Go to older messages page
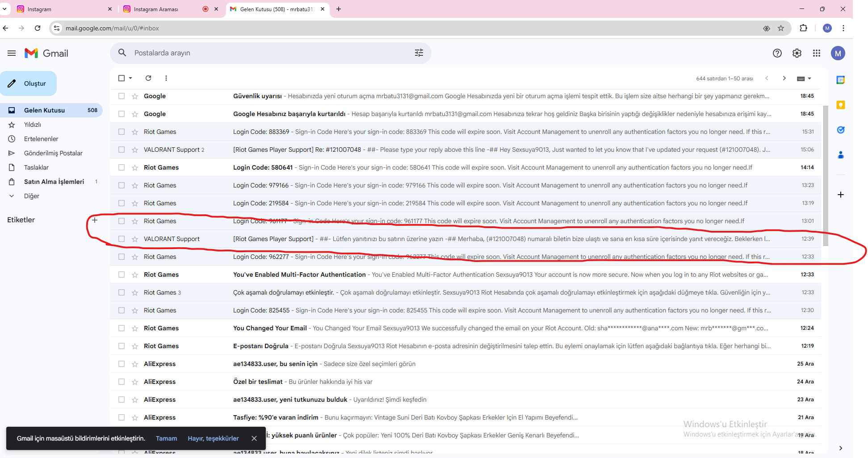The width and height of the screenshot is (868, 458). [784, 78]
